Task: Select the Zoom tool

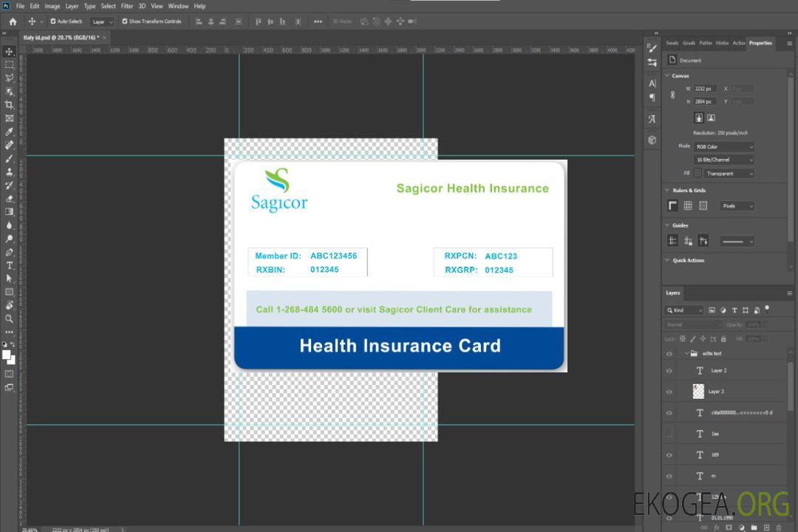Action: pos(9,318)
